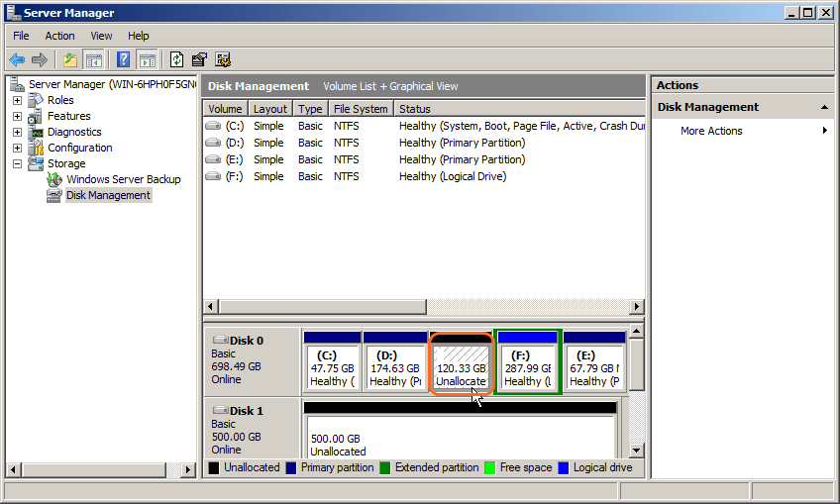Click the Unallocated black legend swatch
This screenshot has width=840, height=504.
(214, 467)
